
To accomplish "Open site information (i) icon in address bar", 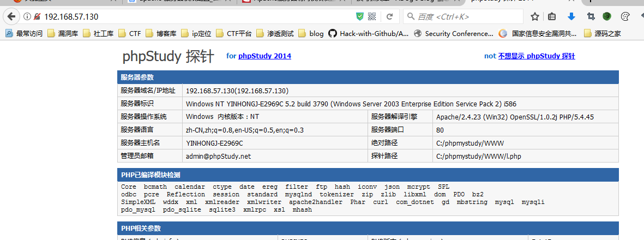I will click(27, 17).
